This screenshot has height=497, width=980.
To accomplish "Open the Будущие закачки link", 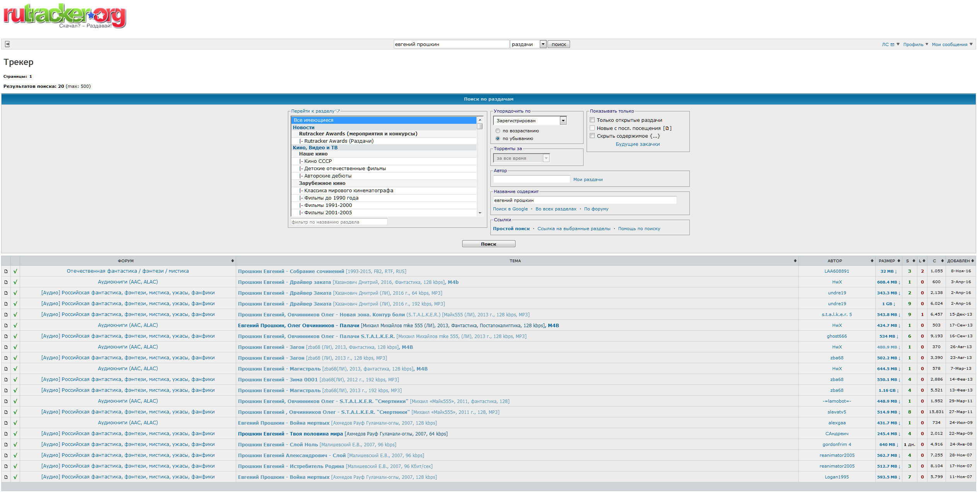I will [638, 144].
